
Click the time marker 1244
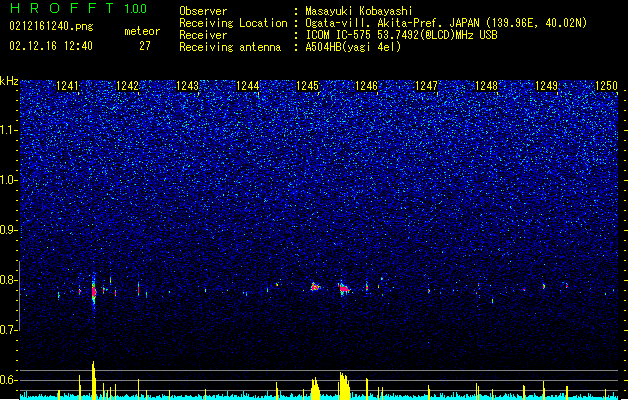tap(248, 86)
